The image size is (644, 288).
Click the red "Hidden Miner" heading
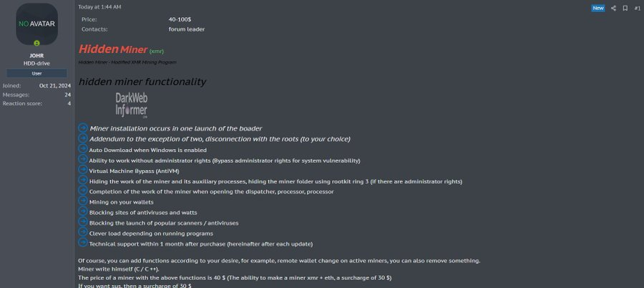click(112, 49)
